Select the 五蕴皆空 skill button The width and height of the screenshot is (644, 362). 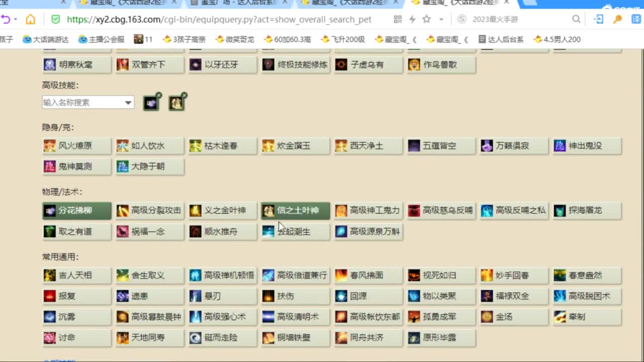click(x=441, y=146)
